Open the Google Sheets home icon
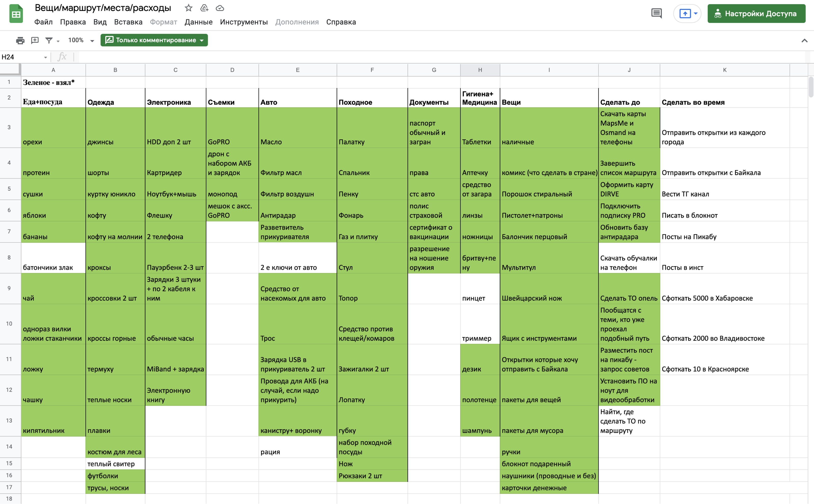 click(16, 14)
